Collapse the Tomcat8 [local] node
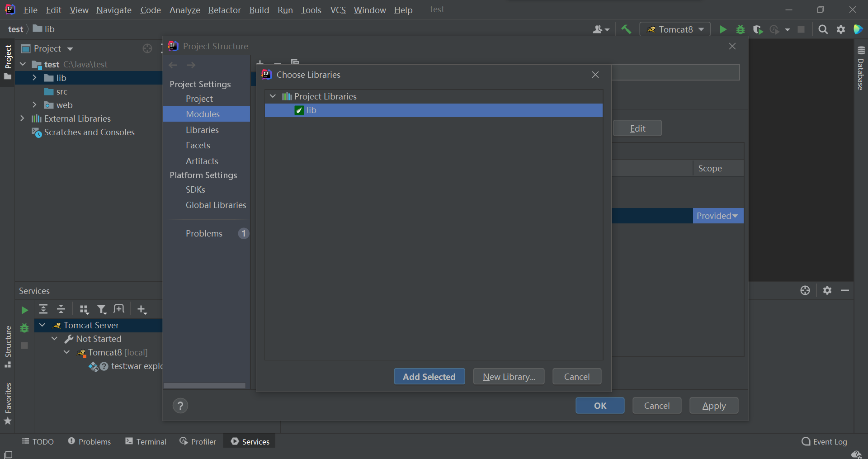The width and height of the screenshot is (868, 459). 67,352
